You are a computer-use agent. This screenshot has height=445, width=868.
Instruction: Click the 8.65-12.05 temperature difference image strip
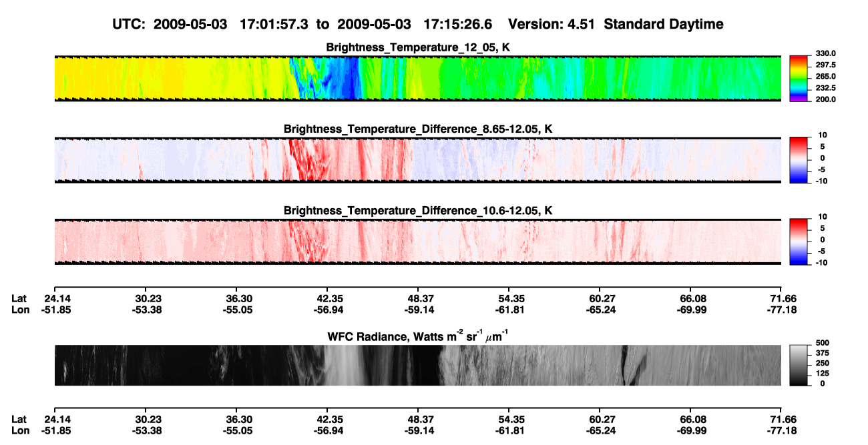(417, 159)
